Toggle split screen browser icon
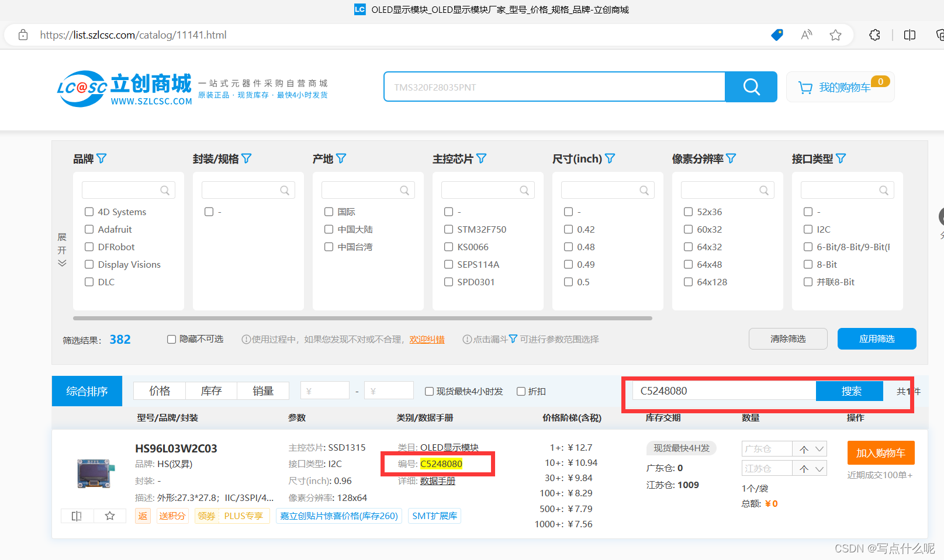The height and width of the screenshot is (560, 944). pos(910,35)
